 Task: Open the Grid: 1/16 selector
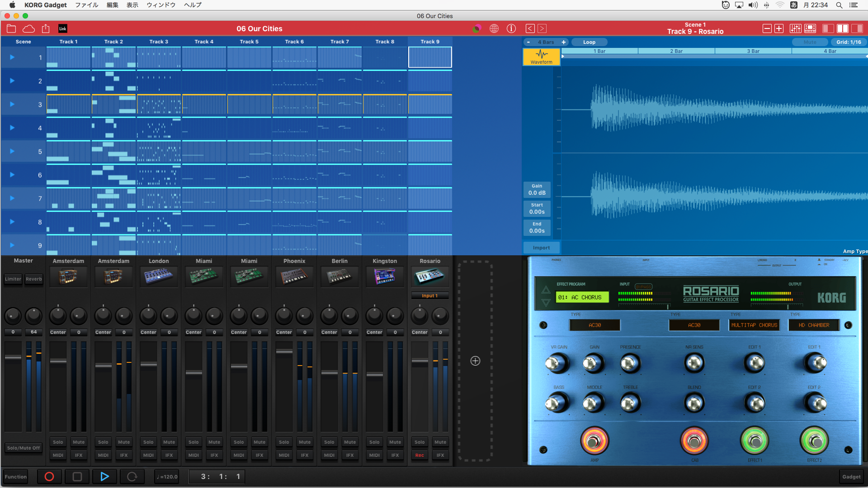(x=849, y=42)
